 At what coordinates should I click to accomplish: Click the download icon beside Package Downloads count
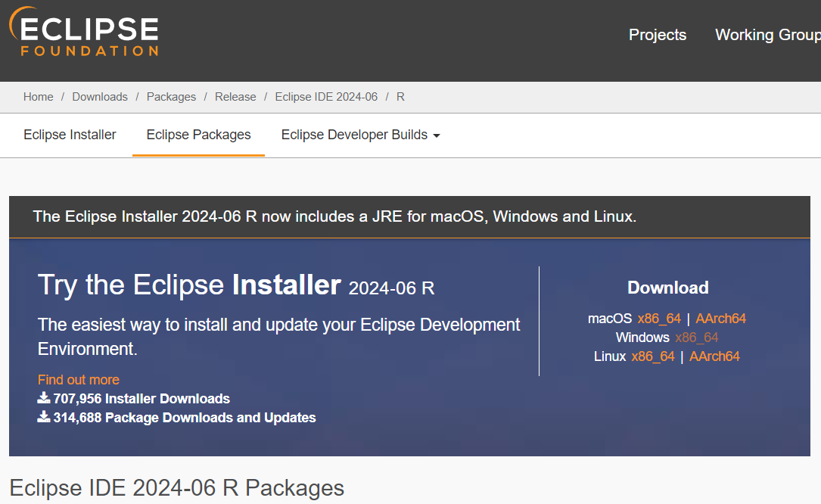pyautogui.click(x=44, y=417)
